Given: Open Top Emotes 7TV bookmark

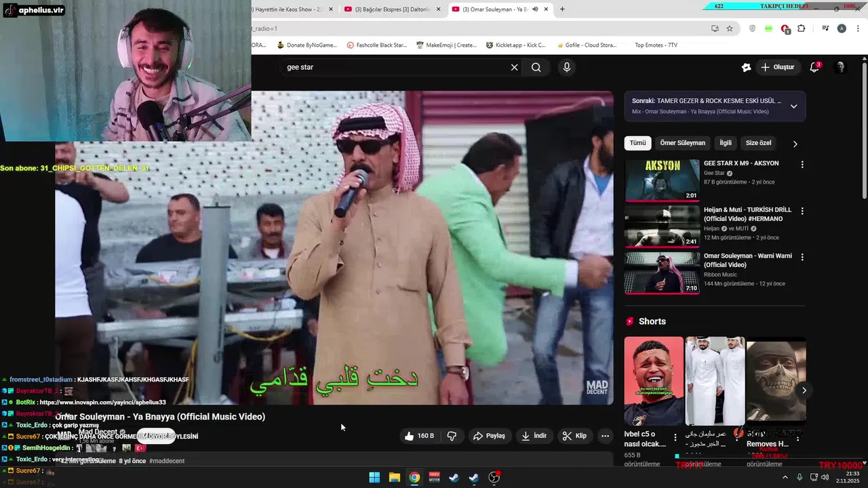Looking at the screenshot, I should point(655,45).
